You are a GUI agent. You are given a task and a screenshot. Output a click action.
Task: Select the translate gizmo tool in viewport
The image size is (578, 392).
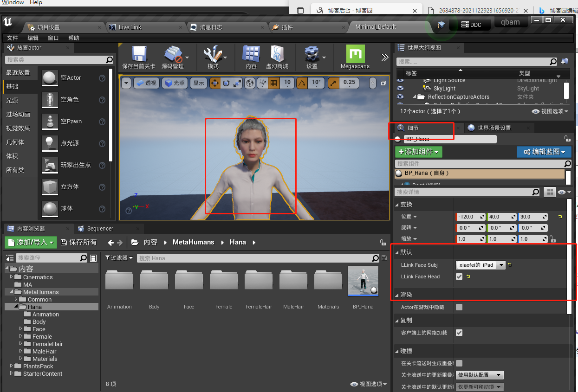point(215,83)
